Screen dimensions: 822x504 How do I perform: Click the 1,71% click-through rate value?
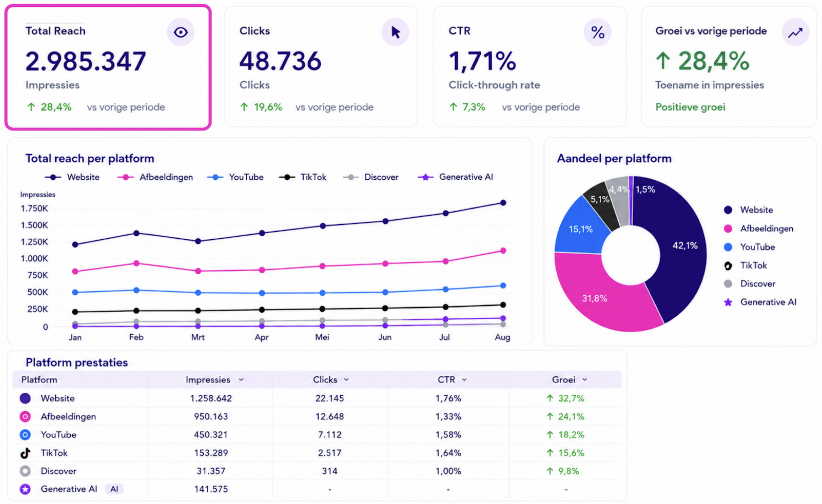pos(482,61)
